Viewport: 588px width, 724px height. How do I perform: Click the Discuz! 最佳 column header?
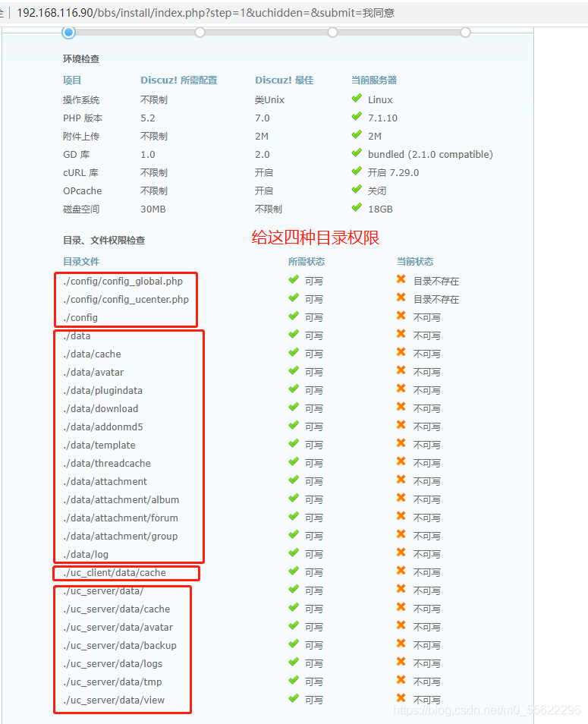pos(285,80)
